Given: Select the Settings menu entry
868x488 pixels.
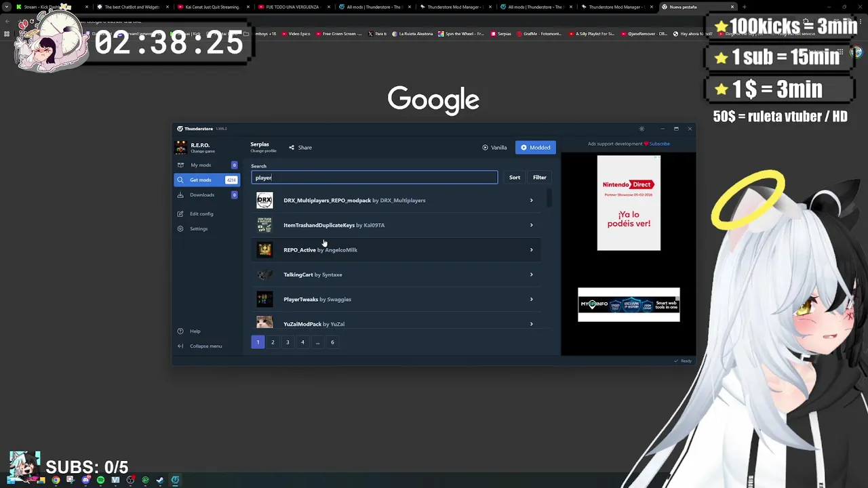Looking at the screenshot, I should (207, 228).
